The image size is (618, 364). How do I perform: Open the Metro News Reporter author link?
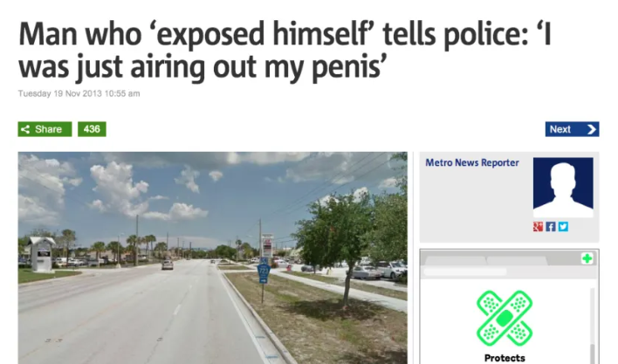[471, 162]
